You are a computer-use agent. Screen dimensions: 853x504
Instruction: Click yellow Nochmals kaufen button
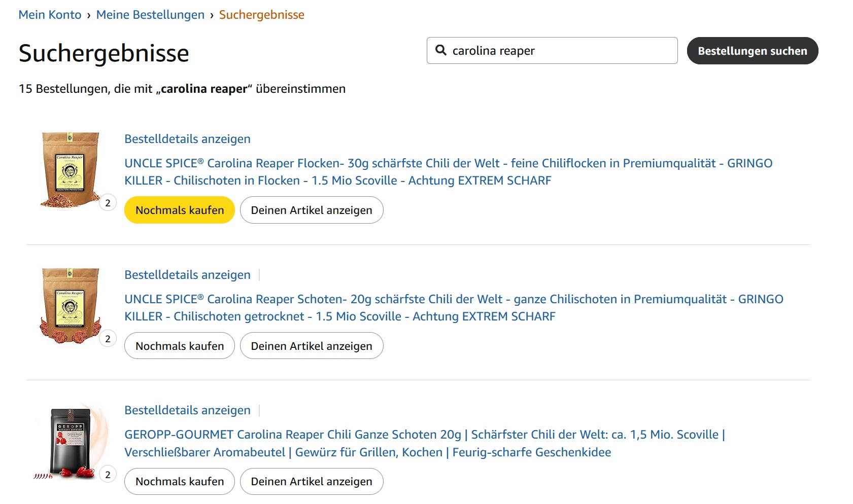point(180,210)
